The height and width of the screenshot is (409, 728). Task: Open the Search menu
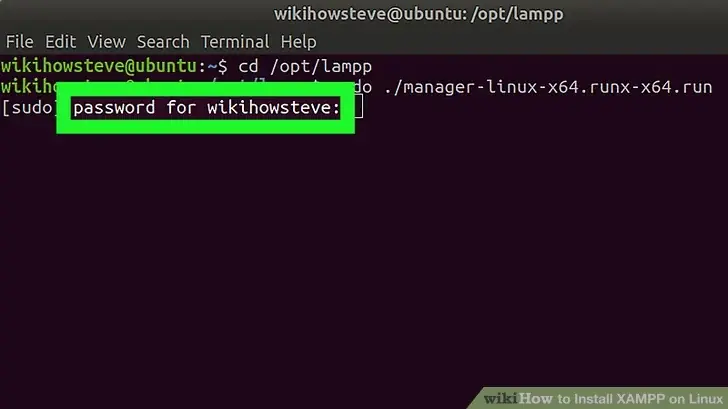pyautogui.click(x=163, y=42)
